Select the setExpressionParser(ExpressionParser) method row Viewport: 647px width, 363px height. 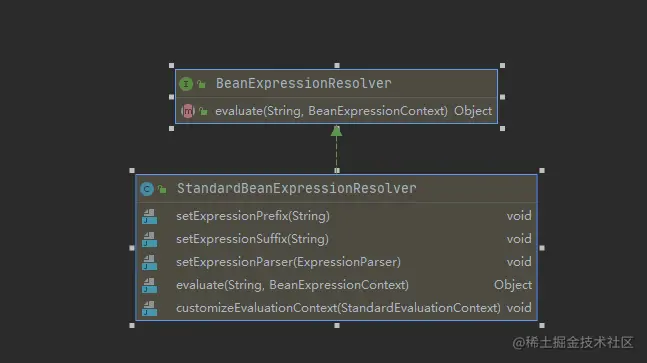point(336,262)
